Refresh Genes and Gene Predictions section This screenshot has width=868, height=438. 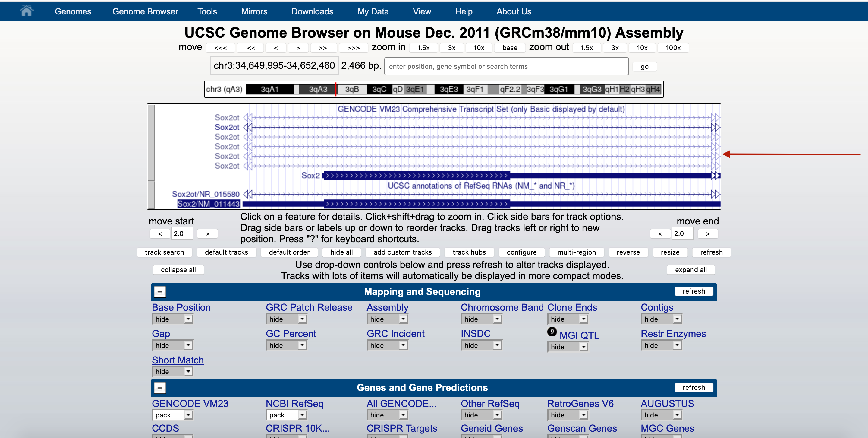(693, 387)
